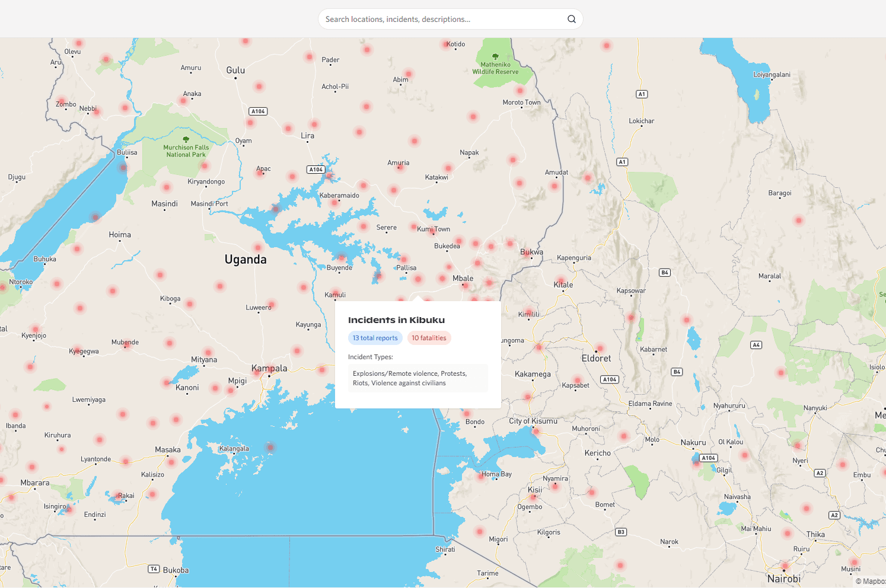The width and height of the screenshot is (886, 588).
Task: Click the Mbarara town label
Action: pos(35,483)
